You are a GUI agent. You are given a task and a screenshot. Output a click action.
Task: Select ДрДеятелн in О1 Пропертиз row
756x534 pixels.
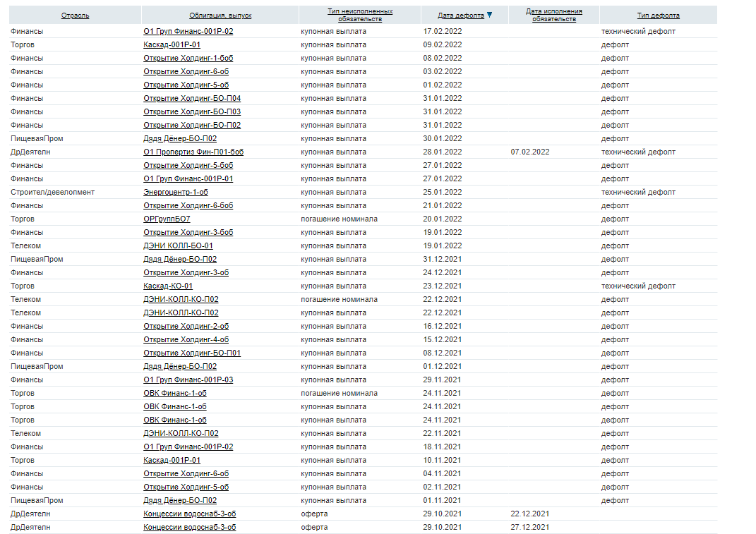pos(30,152)
